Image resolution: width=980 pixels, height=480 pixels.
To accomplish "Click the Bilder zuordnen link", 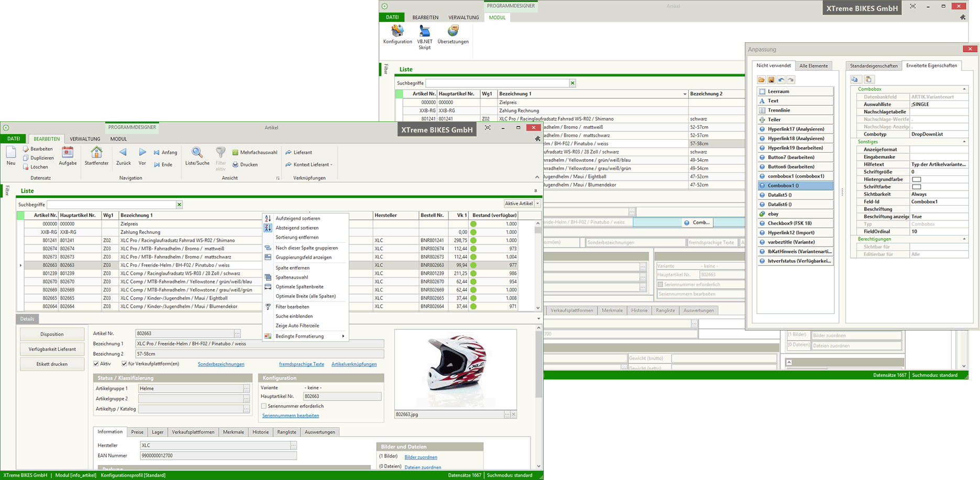I will [421, 457].
